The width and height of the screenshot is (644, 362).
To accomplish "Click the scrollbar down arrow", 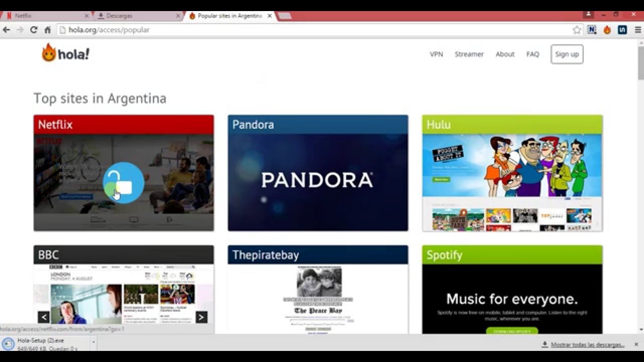I will click(x=640, y=330).
